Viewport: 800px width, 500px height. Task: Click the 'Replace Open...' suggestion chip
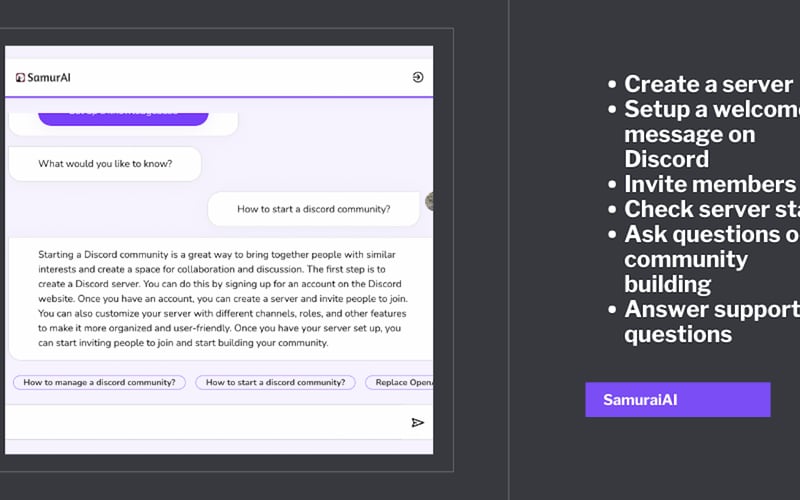[399, 383]
